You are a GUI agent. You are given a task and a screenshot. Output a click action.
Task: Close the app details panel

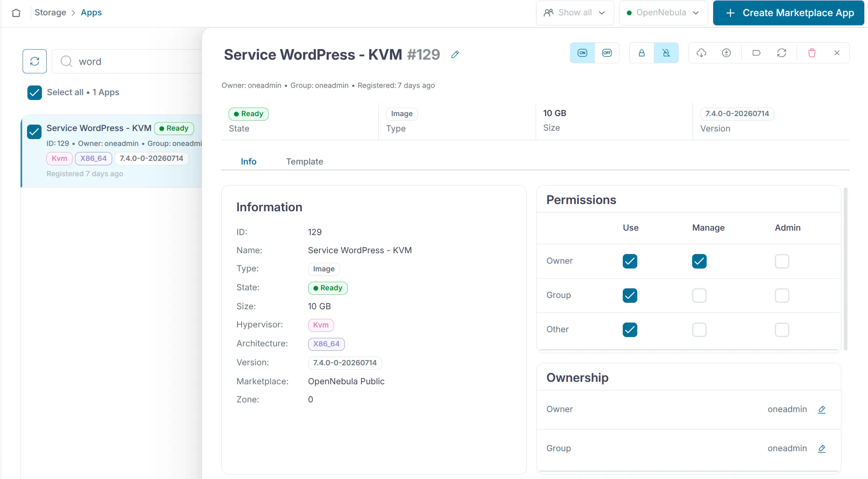point(837,53)
